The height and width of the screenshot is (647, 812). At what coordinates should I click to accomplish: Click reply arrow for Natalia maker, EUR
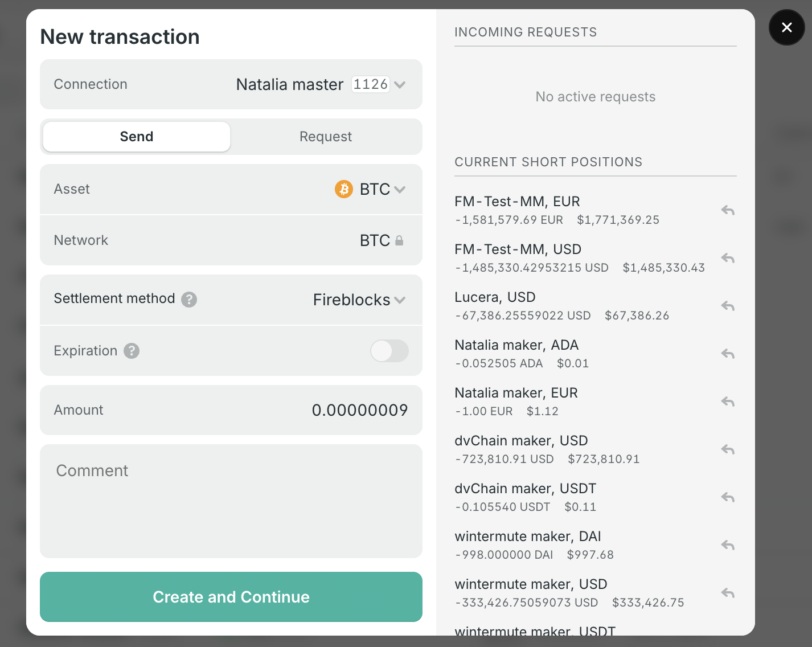728,402
